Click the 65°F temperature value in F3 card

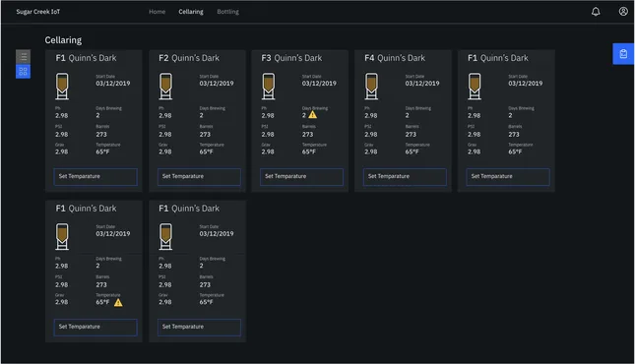[309, 152]
